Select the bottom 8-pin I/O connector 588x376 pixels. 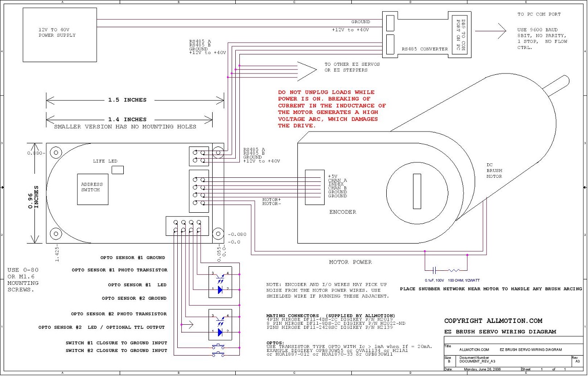point(187,226)
